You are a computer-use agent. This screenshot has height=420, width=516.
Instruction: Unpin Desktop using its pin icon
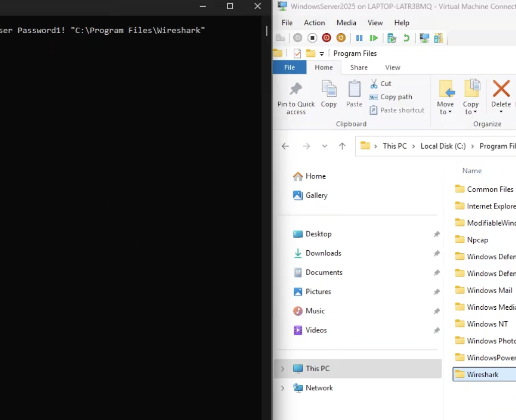[437, 234]
